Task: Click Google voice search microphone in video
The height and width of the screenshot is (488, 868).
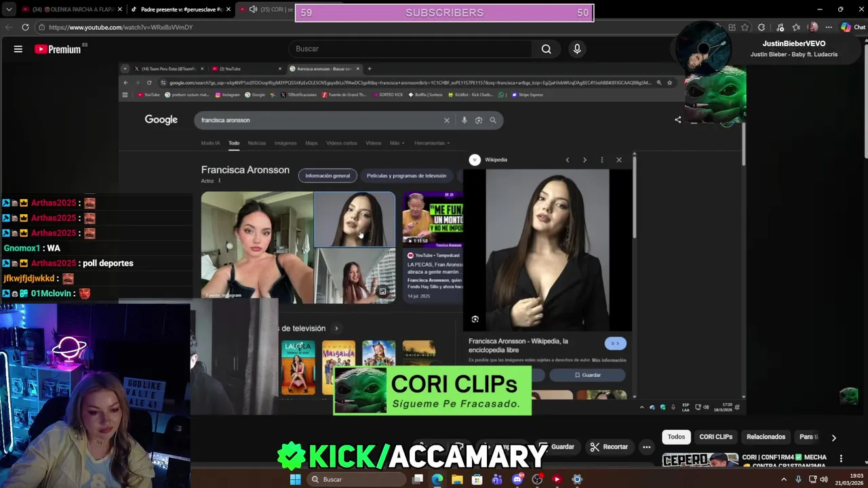Action: [x=464, y=120]
